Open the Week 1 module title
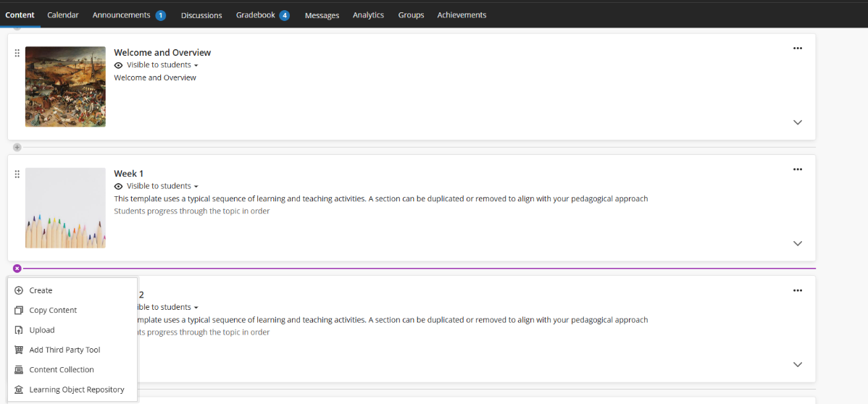The height and width of the screenshot is (404, 868). [x=129, y=174]
